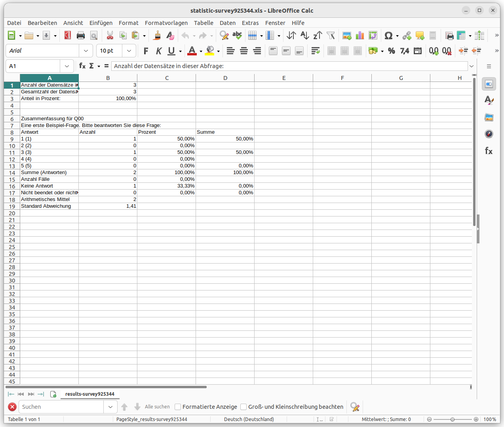The image size is (504, 427).
Task: Click the Alle suchen button
Action: pos(157,407)
